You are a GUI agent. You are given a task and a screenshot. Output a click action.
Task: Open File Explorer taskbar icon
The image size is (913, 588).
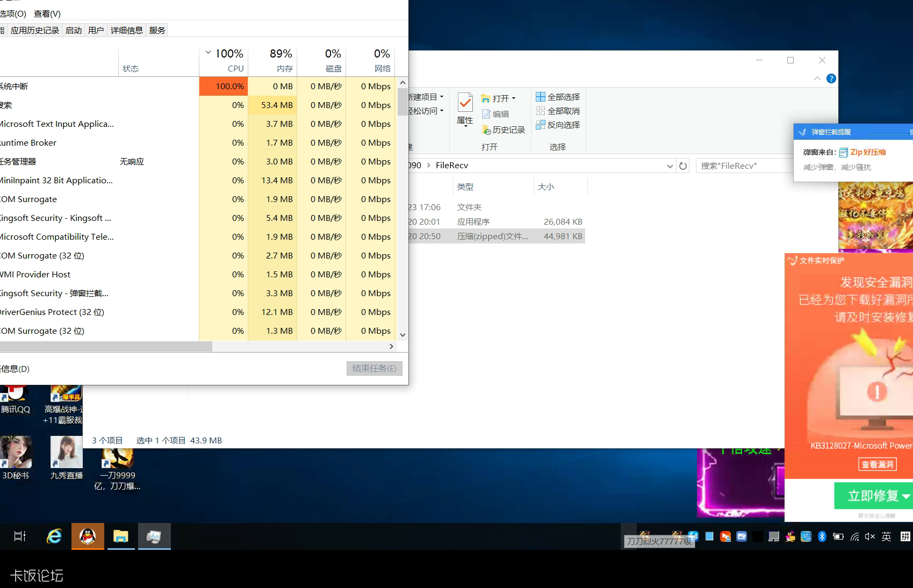(121, 536)
